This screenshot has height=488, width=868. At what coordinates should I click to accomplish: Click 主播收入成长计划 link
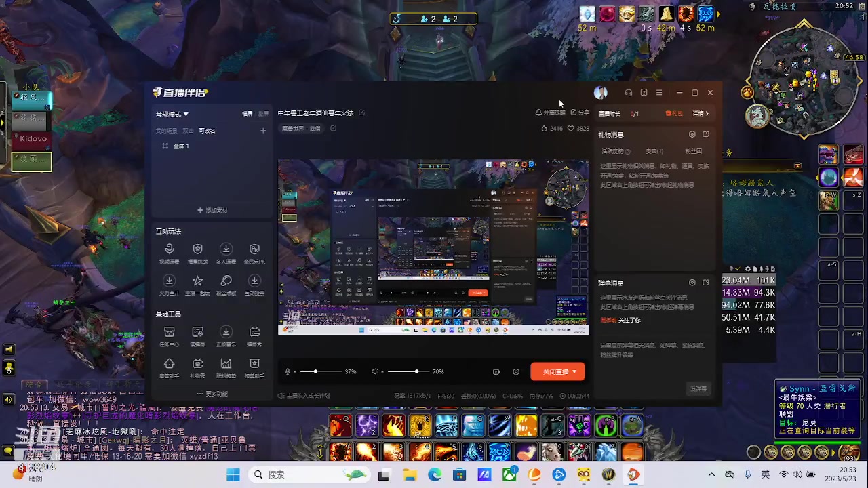[304, 396]
